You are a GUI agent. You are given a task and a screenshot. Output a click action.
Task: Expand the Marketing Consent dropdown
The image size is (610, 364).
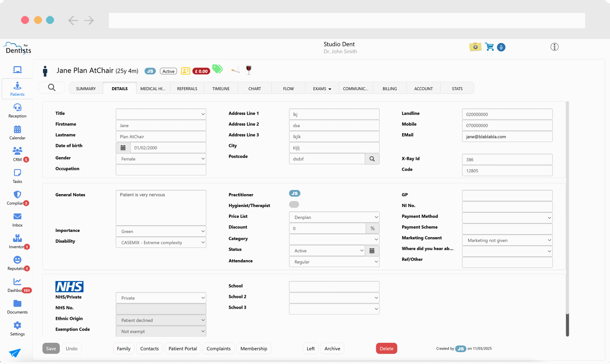point(507,240)
